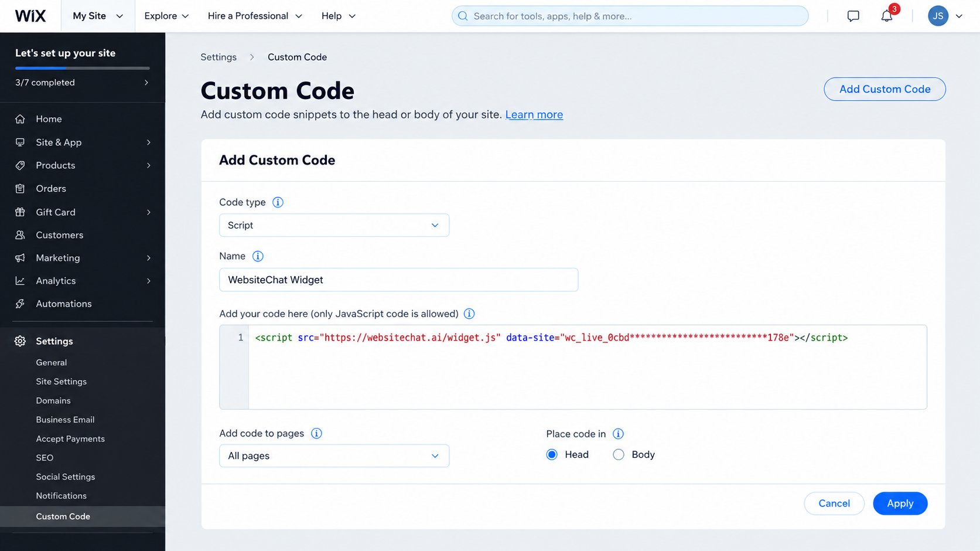The image size is (980, 551).
Task: Go to Settings breadcrumb
Action: tap(218, 57)
